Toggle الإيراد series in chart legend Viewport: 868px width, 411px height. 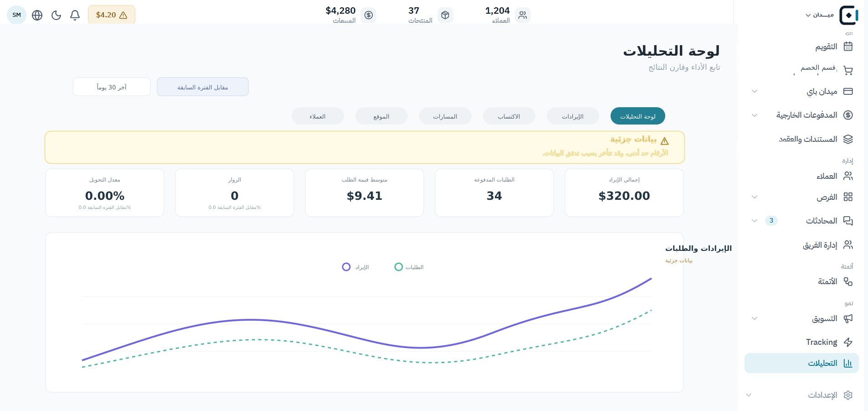tap(355, 267)
